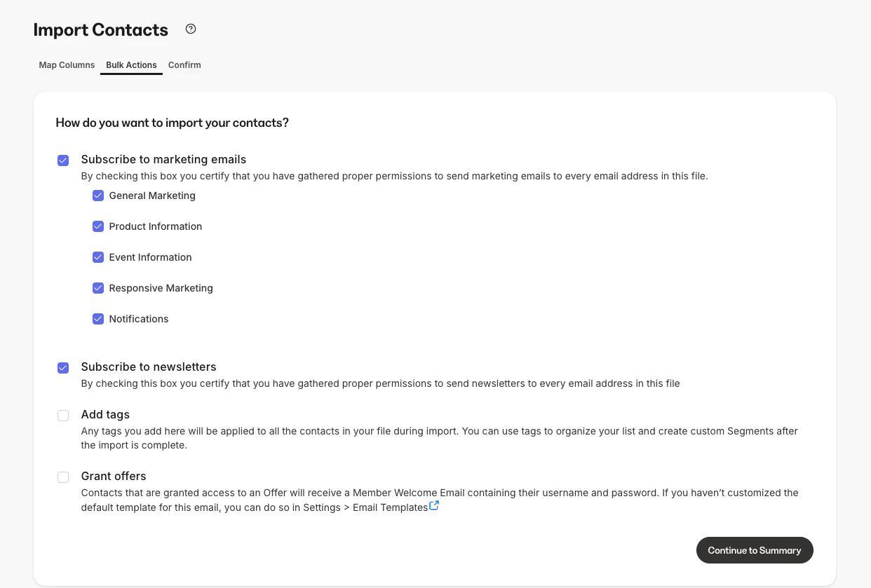Toggle newsletters by clicking its label text
This screenshot has width=871, height=588.
pyautogui.click(x=148, y=367)
